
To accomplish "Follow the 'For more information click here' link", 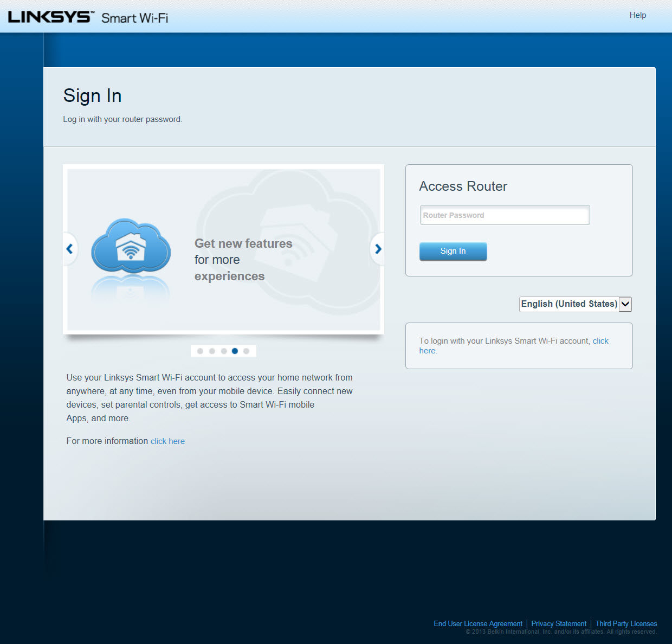I will click(167, 441).
